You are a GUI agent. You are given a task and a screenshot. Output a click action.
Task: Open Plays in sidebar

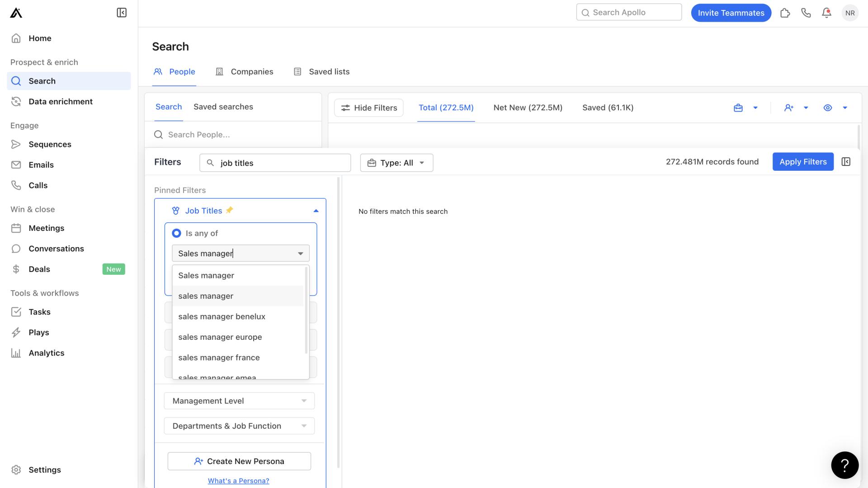tap(69, 333)
